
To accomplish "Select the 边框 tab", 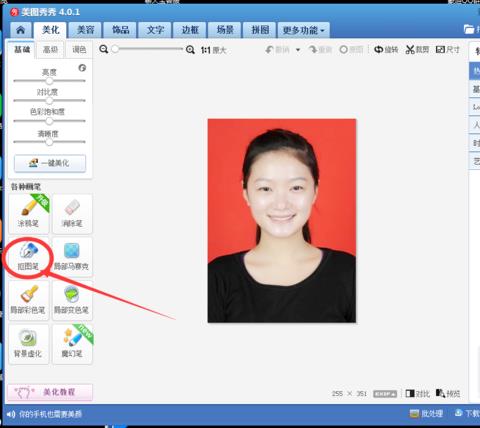I will 190,30.
